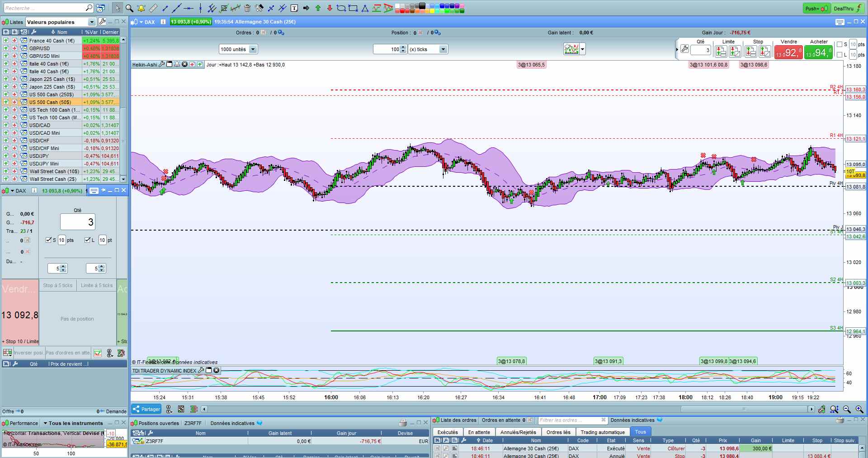Toggle L limit checkbox in order ticket
This screenshot has width=868, height=458.
(x=88, y=240)
